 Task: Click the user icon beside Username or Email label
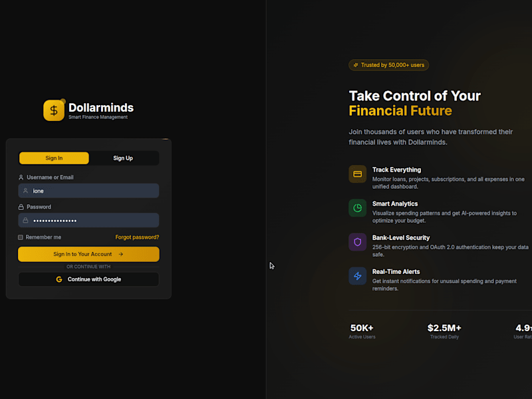(21, 178)
